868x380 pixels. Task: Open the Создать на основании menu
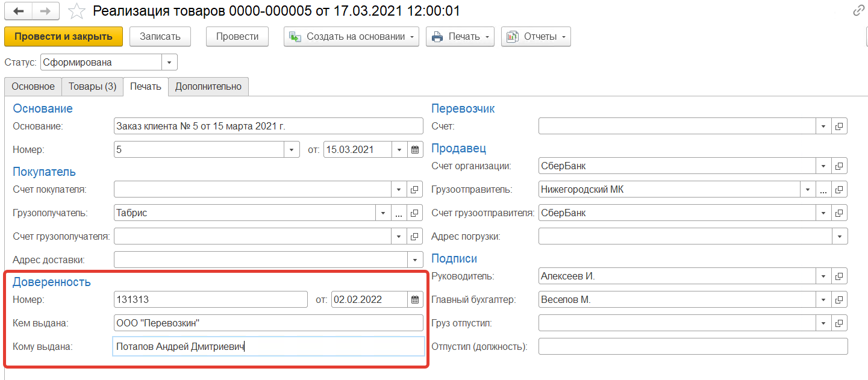coord(351,37)
